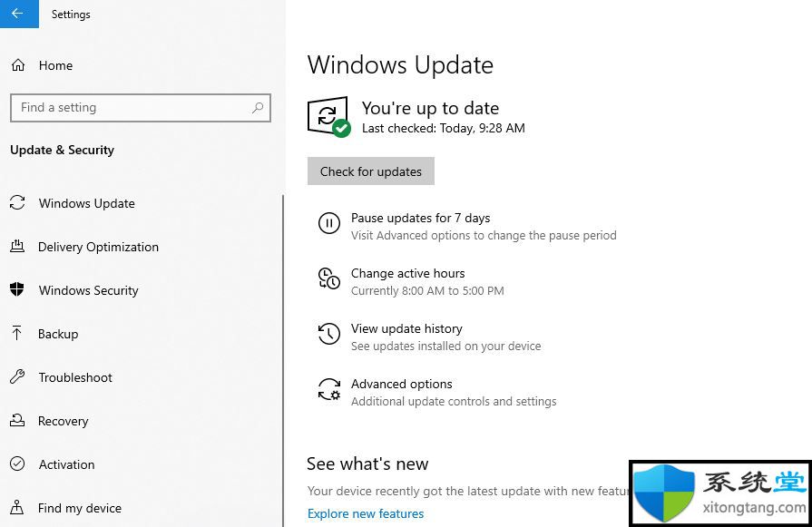
Task: Click 'See updates installed on your device' text
Action: coord(445,346)
